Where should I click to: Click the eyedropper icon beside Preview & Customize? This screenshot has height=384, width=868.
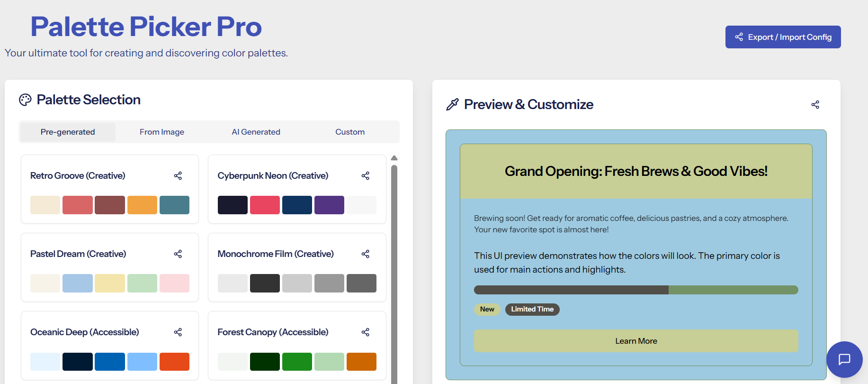(452, 104)
